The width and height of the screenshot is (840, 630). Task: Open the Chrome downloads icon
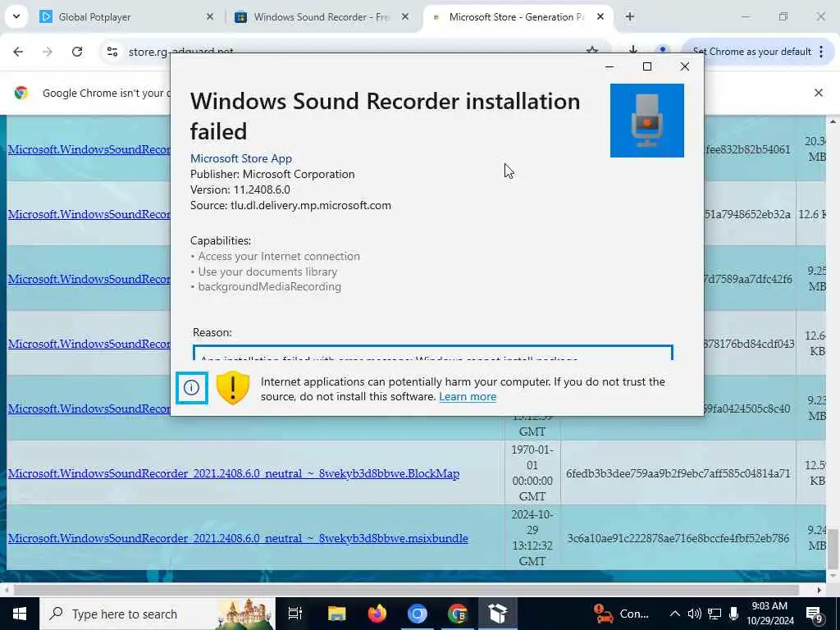(x=632, y=50)
